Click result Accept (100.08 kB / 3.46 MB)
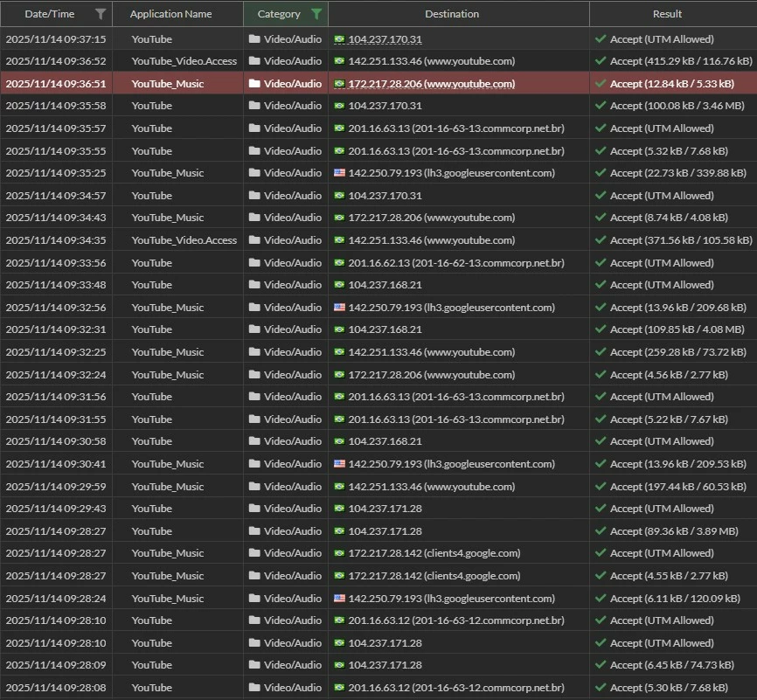The height and width of the screenshot is (700, 757). (677, 105)
